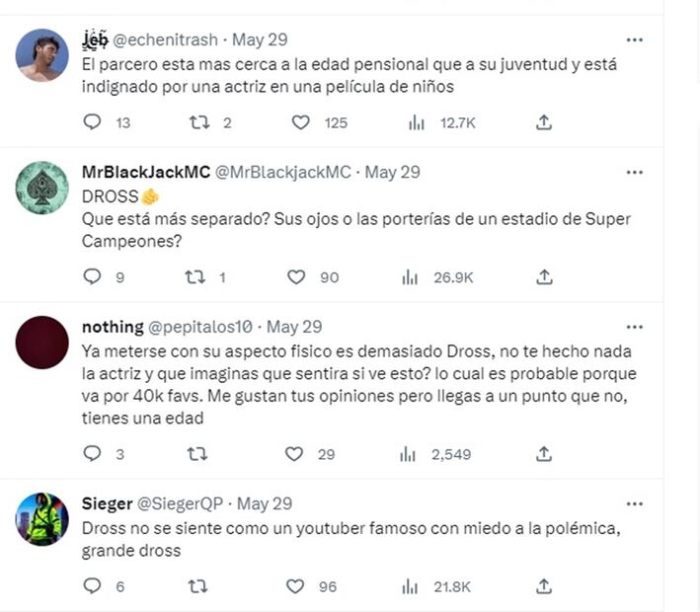
Task: Reply to Sieger's tweet
Action: click(93, 586)
